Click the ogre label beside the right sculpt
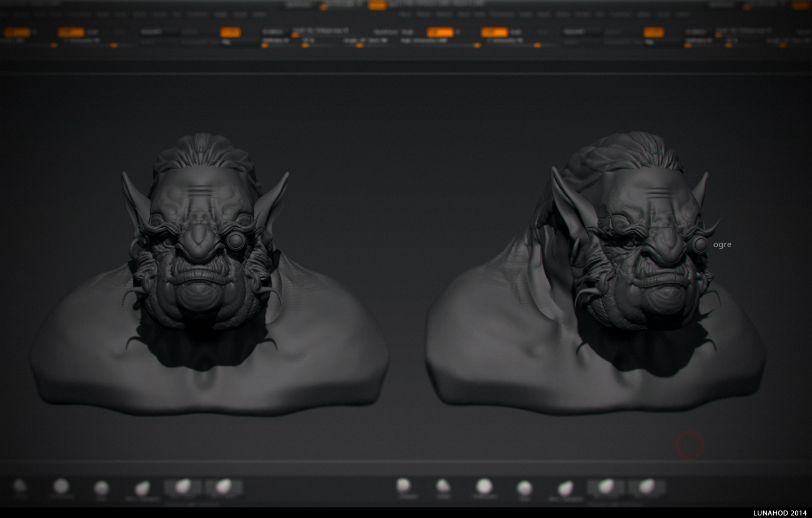 722,244
